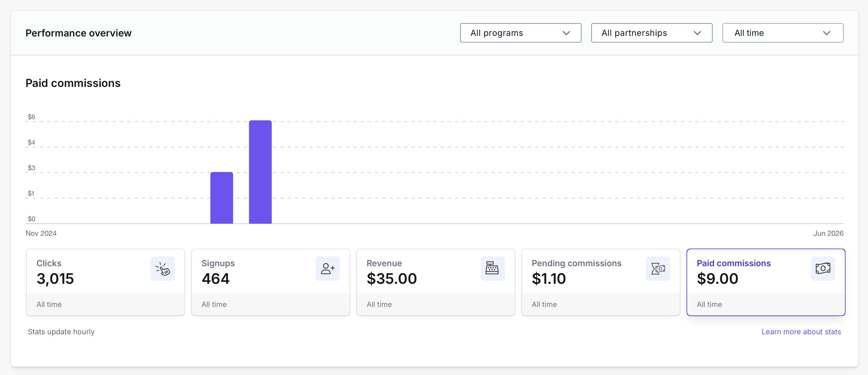Click the Jun 2026 axis label
This screenshot has height=375, width=868.
click(828, 233)
